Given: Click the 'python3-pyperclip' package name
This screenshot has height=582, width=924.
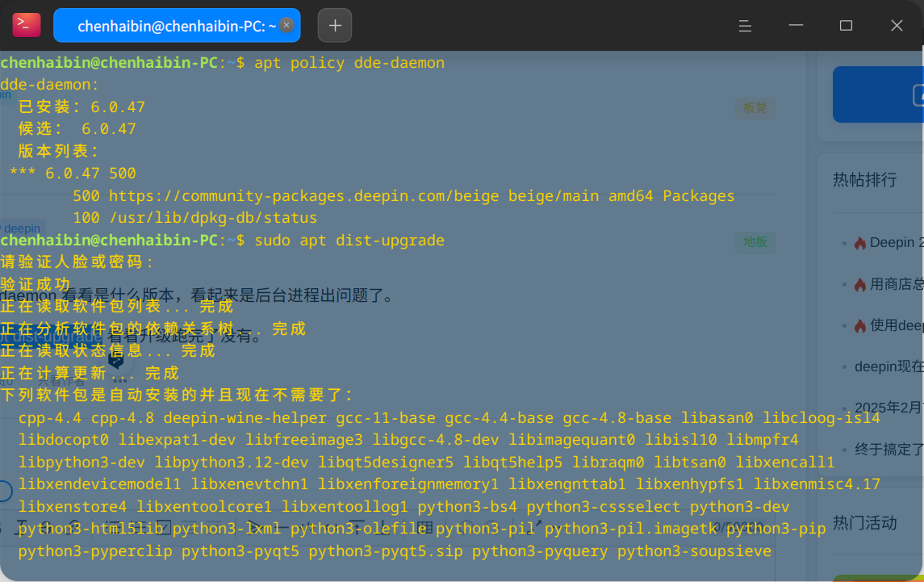Looking at the screenshot, I should click(x=95, y=551).
